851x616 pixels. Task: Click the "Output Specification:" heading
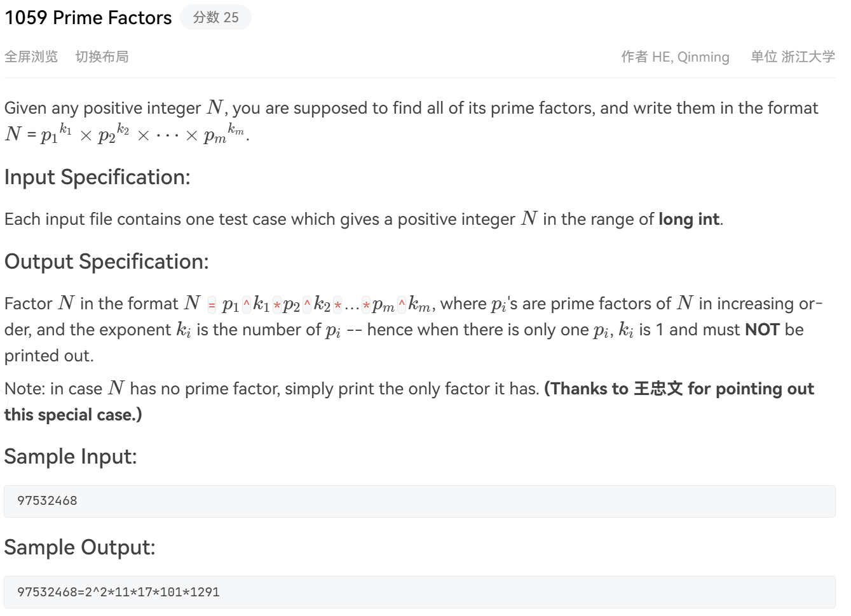click(106, 262)
